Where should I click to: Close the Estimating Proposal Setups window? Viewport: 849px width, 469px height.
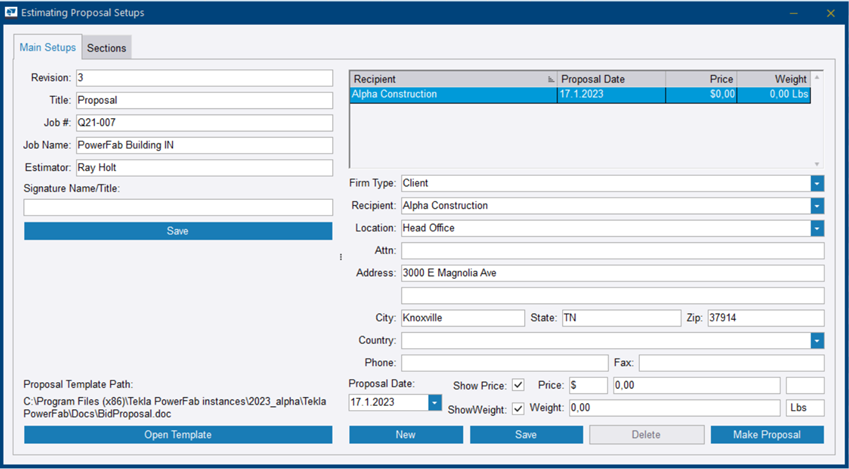point(829,13)
